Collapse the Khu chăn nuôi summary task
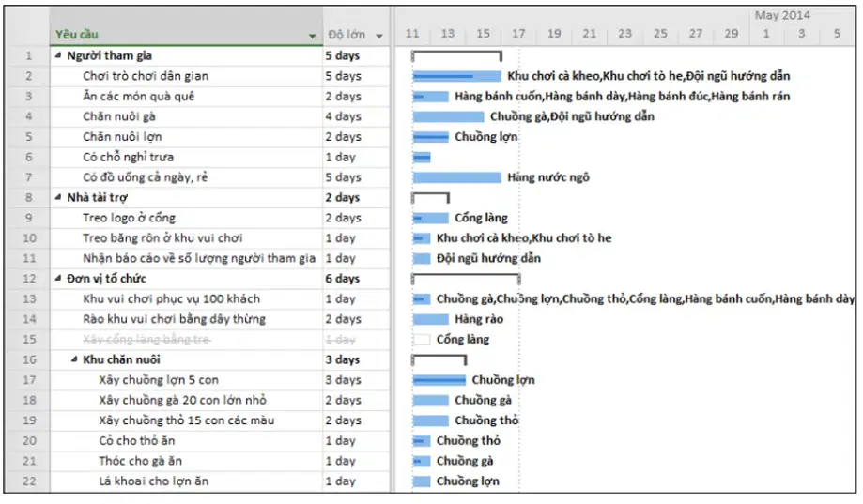 click(74, 359)
